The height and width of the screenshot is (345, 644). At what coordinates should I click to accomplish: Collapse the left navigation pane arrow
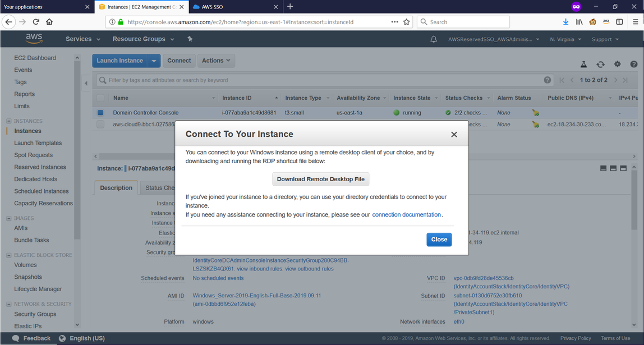(x=86, y=84)
